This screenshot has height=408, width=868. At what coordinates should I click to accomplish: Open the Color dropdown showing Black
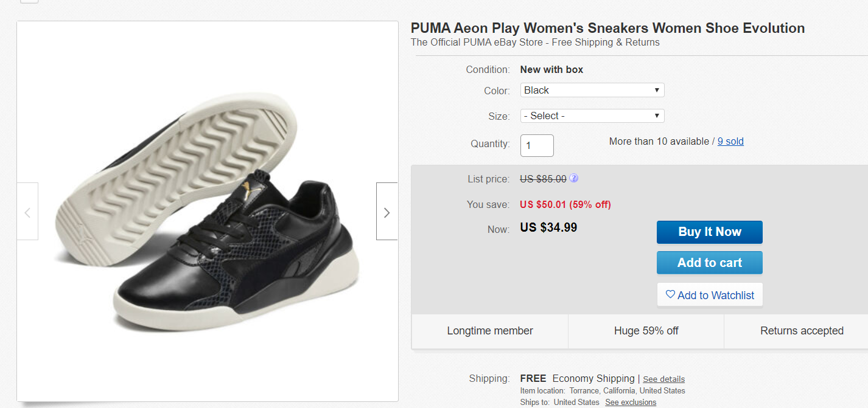pyautogui.click(x=592, y=90)
